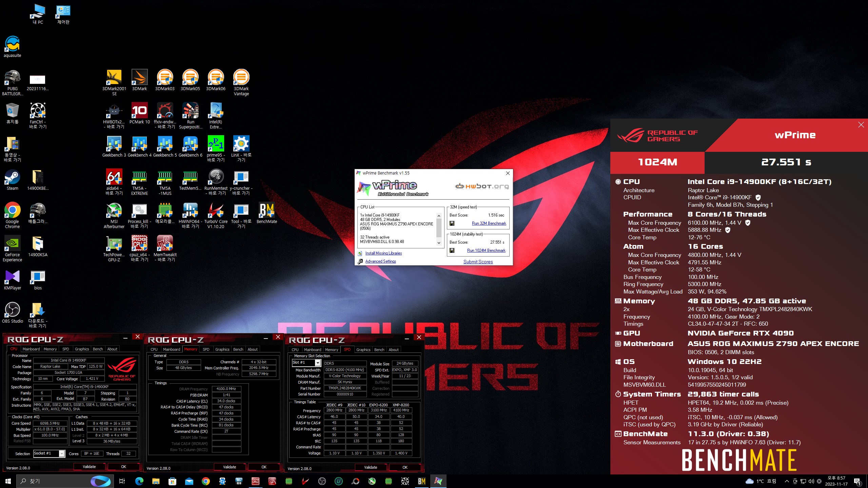This screenshot has height=488, width=868.
Task: Open File Explorer from the taskbar
Action: (x=156, y=481)
